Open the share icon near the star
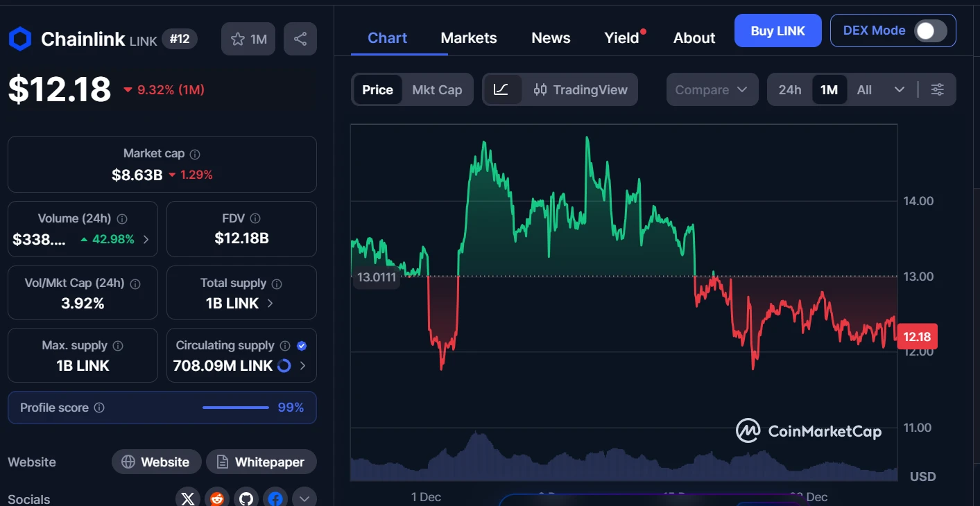The width and height of the screenshot is (980, 506). (300, 38)
